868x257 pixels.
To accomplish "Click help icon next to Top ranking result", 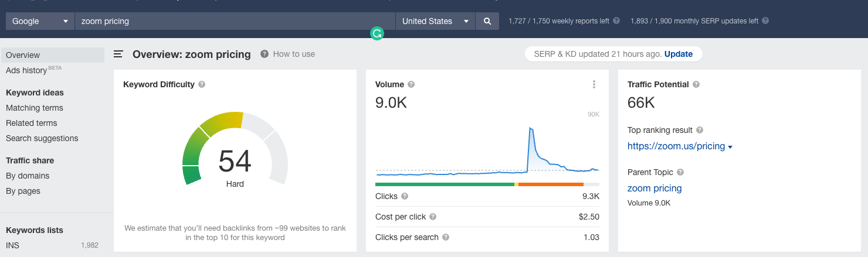I will click(x=700, y=130).
